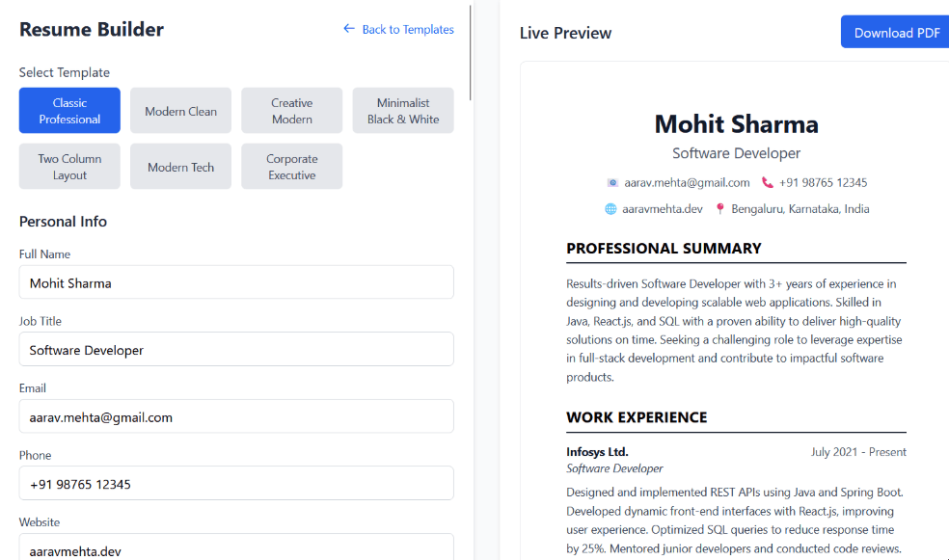This screenshot has width=949, height=560.
Task: Go back to Templates link
Action: pos(407,29)
